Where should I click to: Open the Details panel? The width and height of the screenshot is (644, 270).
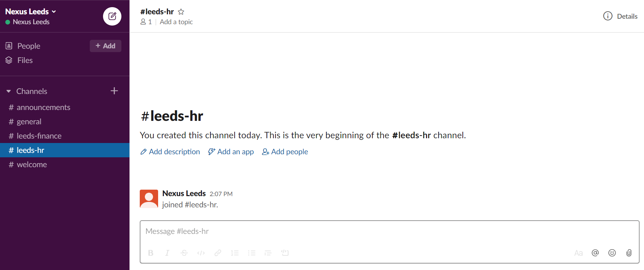621,16
